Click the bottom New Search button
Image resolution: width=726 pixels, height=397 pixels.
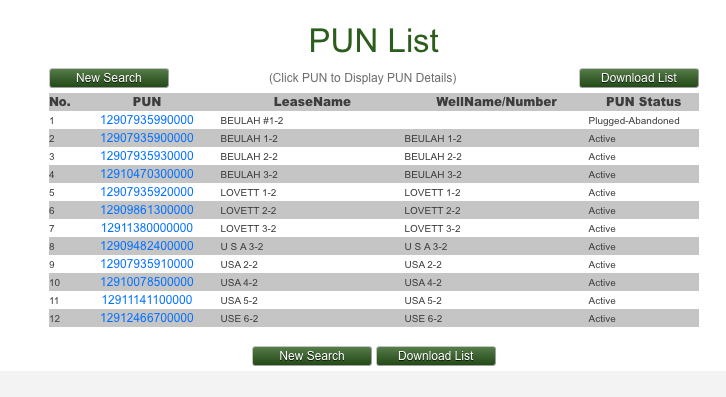[312, 356]
